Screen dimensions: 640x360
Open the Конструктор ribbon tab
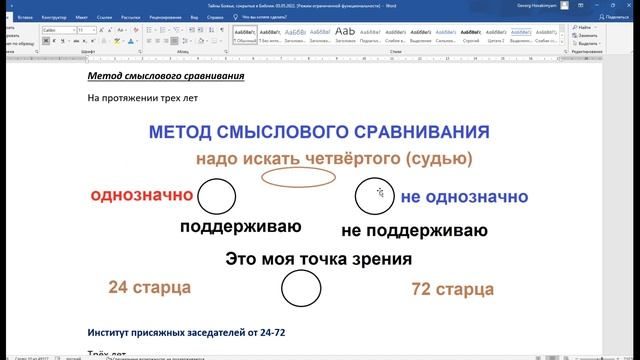[54, 17]
